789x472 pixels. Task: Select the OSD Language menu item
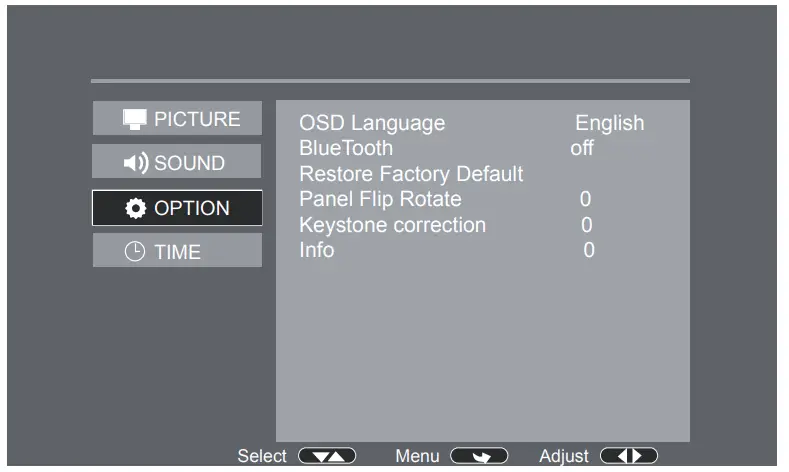(x=372, y=123)
